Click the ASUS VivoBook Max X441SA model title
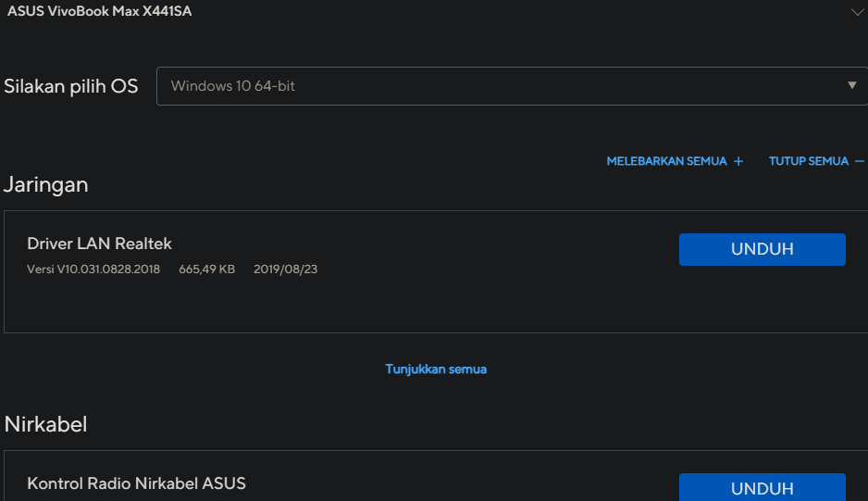 99,11
